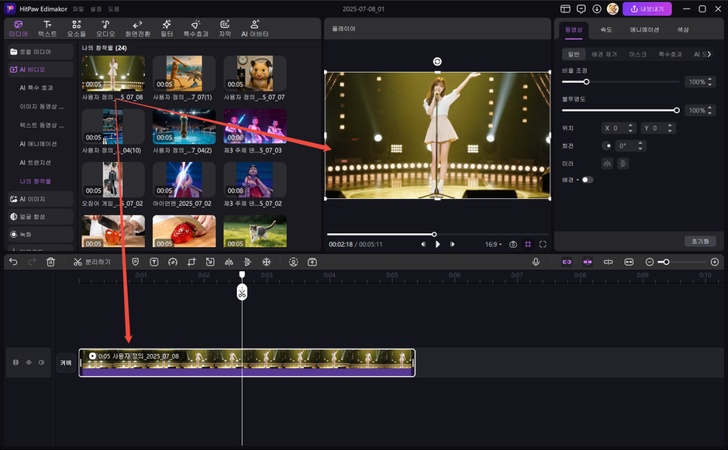Expand more sub-tabs with the chevron arrow
Viewport: 728px width, 450px height.
click(x=709, y=54)
